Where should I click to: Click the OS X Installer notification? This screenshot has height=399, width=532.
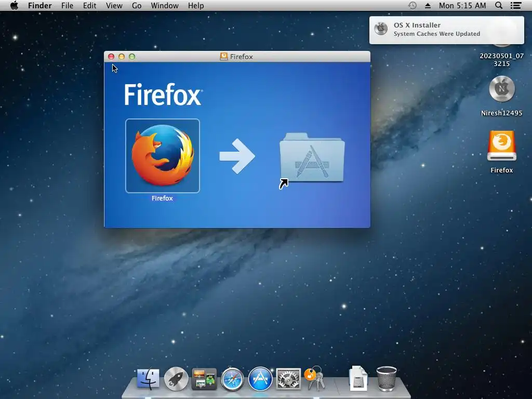pos(446,30)
